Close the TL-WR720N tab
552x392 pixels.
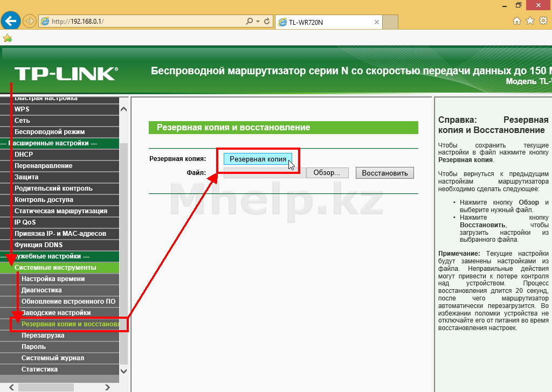(377, 22)
